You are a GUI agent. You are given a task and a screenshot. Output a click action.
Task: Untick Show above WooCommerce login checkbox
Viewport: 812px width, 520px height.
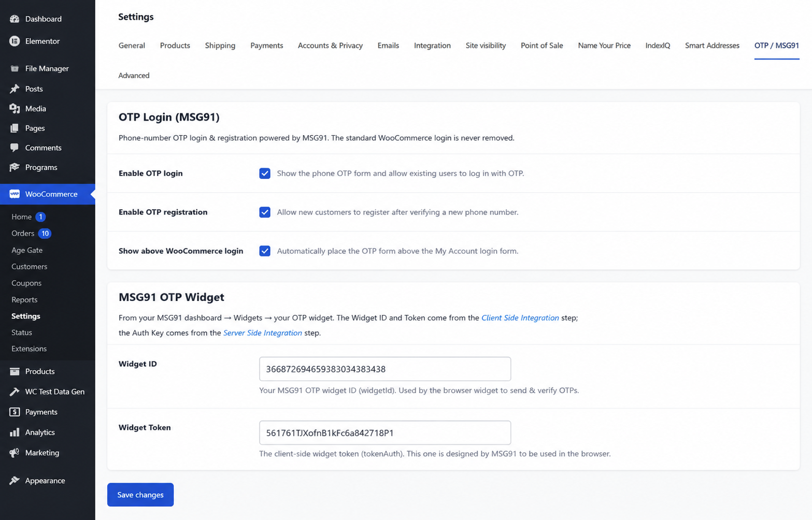point(265,251)
